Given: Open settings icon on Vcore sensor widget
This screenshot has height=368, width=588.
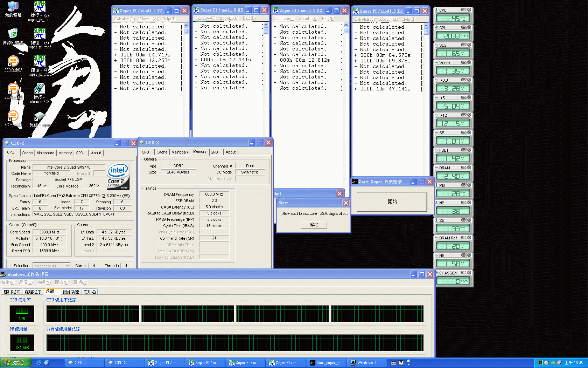Looking at the screenshot, I should pyautogui.click(x=464, y=62).
